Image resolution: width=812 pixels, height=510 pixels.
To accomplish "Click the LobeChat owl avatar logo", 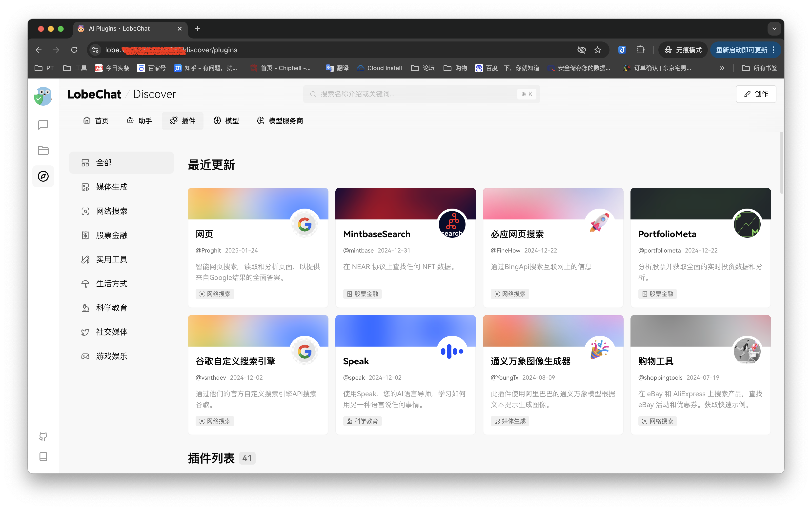I will (43, 97).
